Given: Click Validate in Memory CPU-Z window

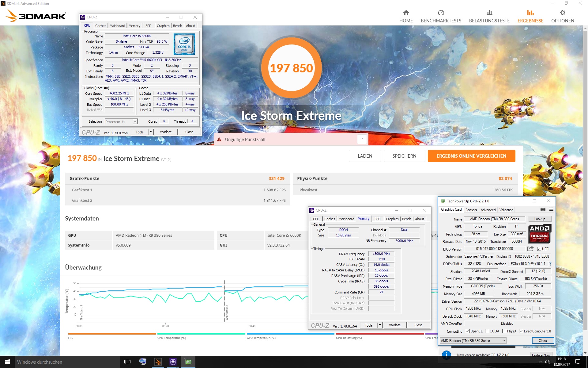Looking at the screenshot, I should 395,325.
